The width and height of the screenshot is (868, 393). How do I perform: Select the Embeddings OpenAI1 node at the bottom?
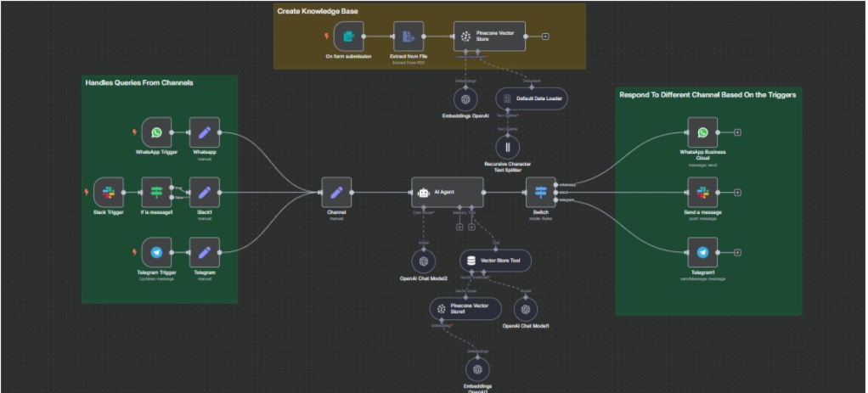point(477,369)
